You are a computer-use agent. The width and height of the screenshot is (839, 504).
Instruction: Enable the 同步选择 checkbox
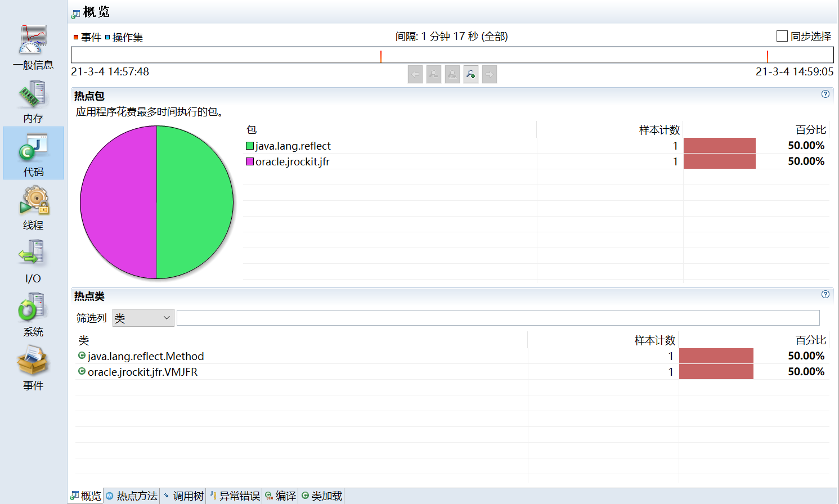[782, 36]
